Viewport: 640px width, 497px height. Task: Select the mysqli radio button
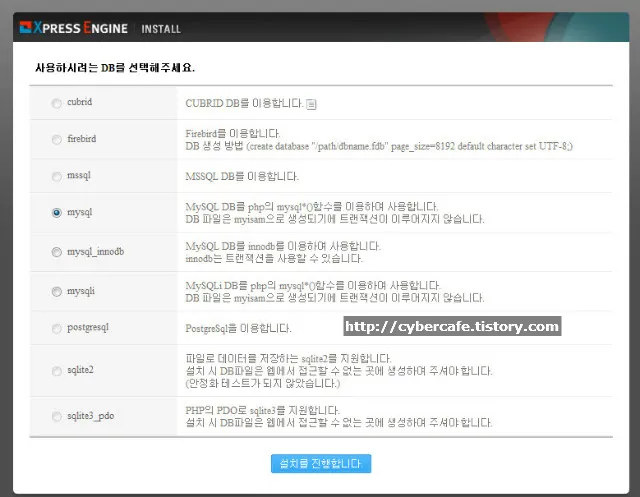56,291
